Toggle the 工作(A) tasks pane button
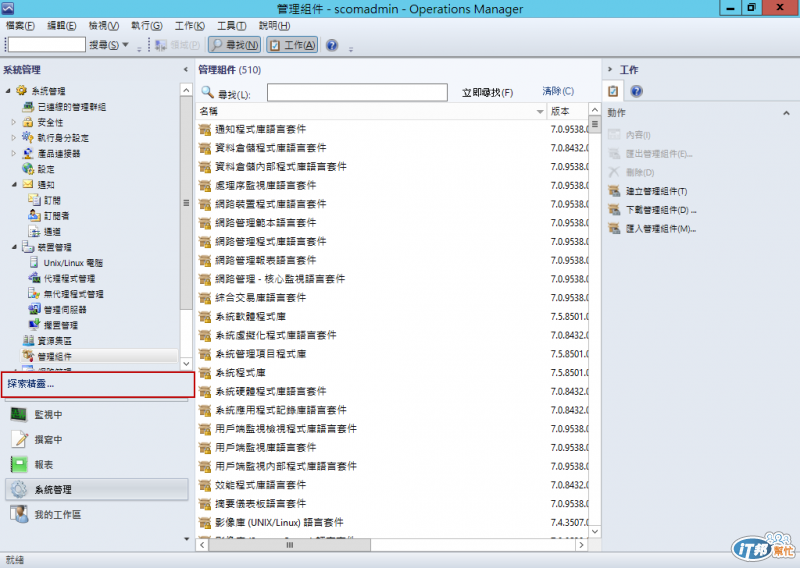This screenshot has width=800, height=568. (x=292, y=45)
